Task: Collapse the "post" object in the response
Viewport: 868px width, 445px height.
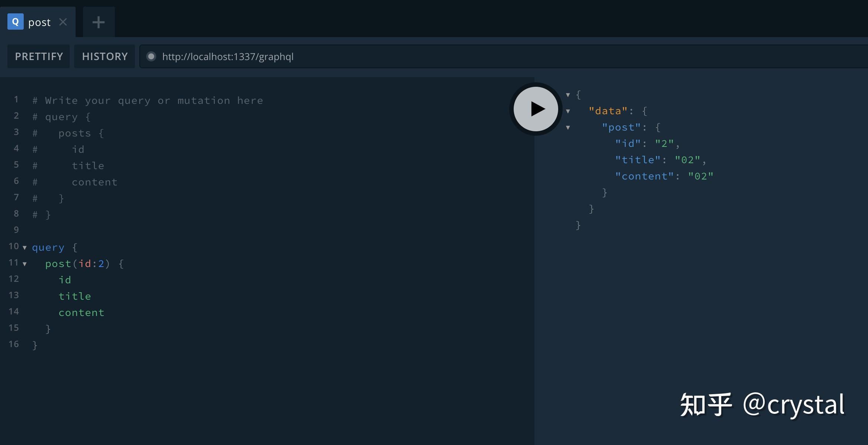Action: [x=568, y=128]
